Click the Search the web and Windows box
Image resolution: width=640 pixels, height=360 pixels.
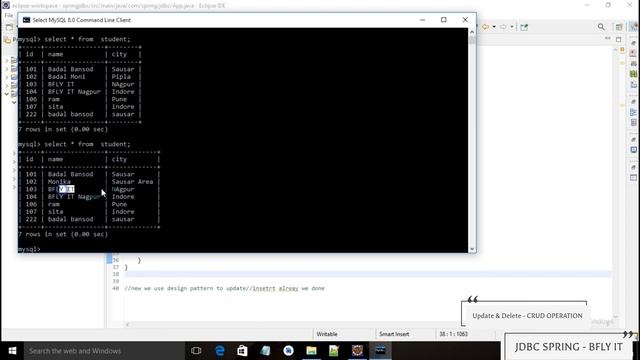click(104, 351)
